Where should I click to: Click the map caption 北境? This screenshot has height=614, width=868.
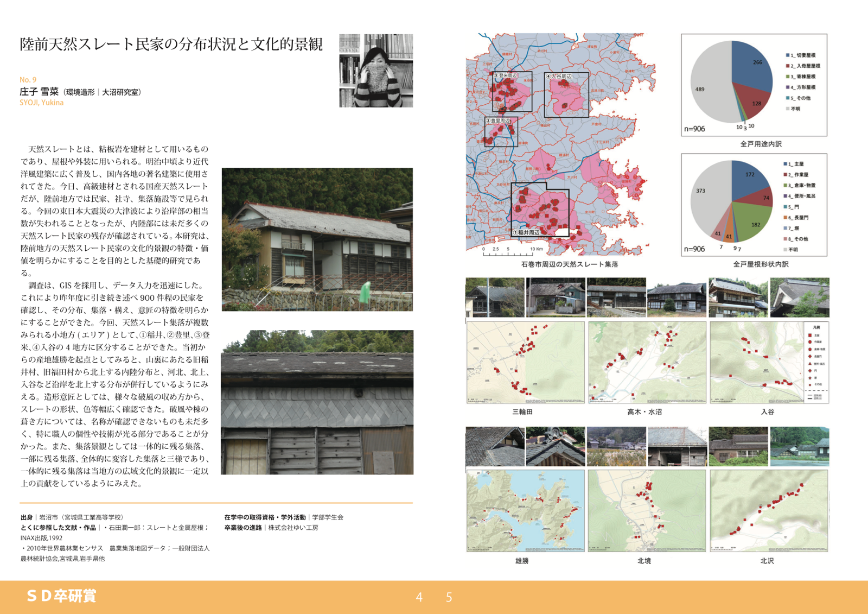click(x=644, y=561)
